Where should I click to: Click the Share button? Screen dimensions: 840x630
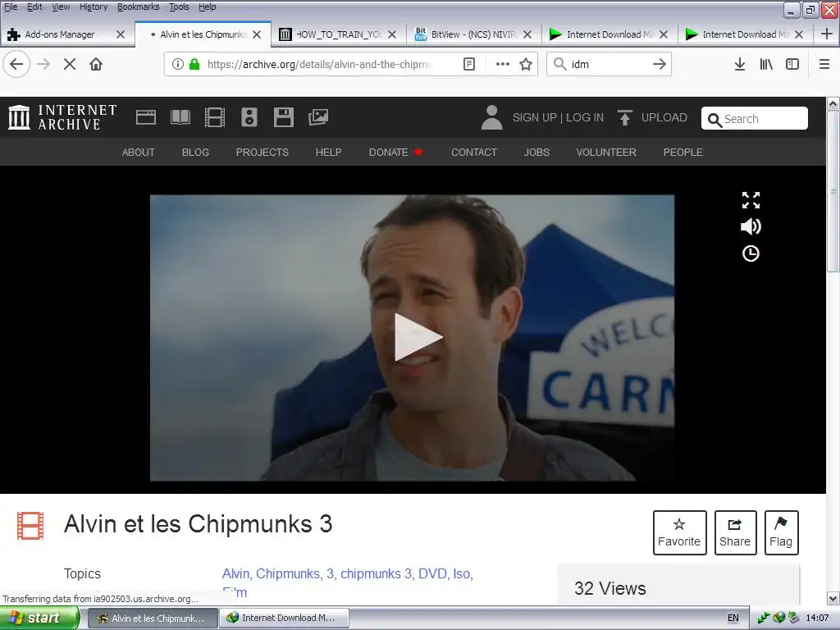pyautogui.click(x=735, y=532)
